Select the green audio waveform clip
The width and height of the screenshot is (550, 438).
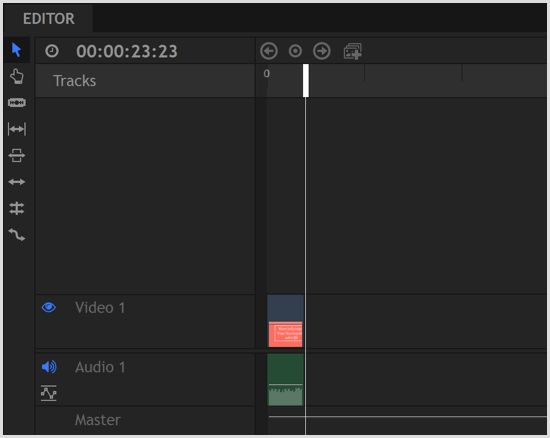click(x=285, y=379)
